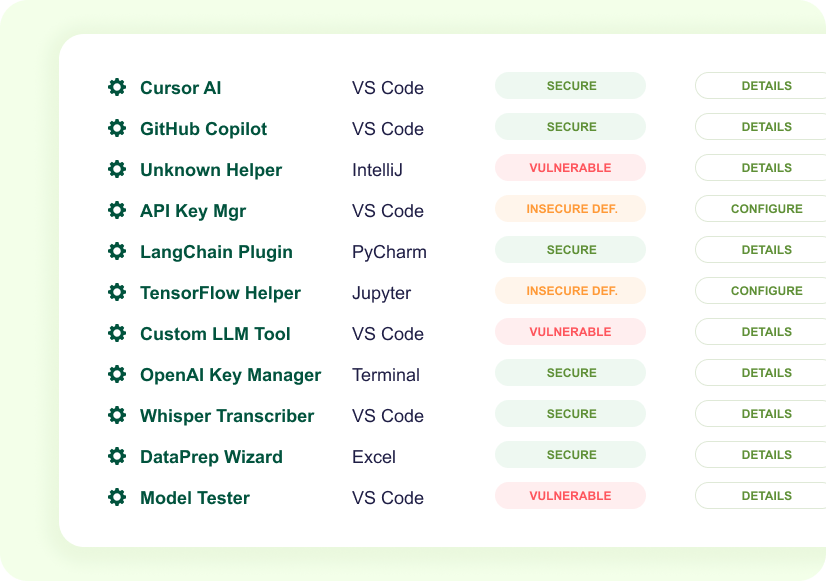Click the gear icon next to GitHub Copilot
The height and width of the screenshot is (581, 826).
point(117,128)
